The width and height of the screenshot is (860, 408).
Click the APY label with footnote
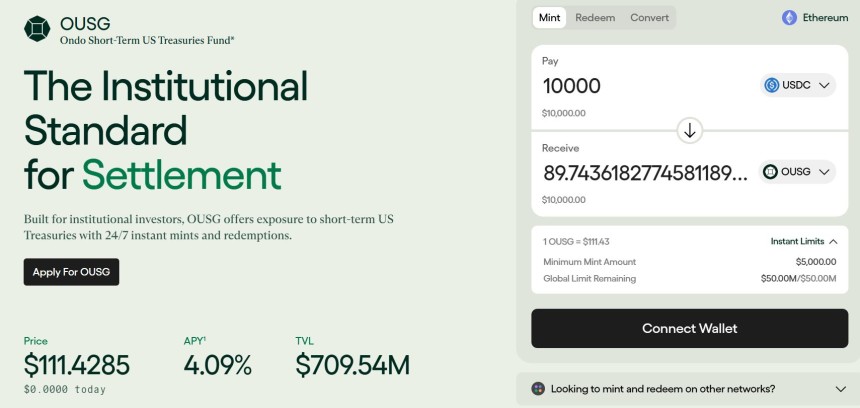coord(195,341)
